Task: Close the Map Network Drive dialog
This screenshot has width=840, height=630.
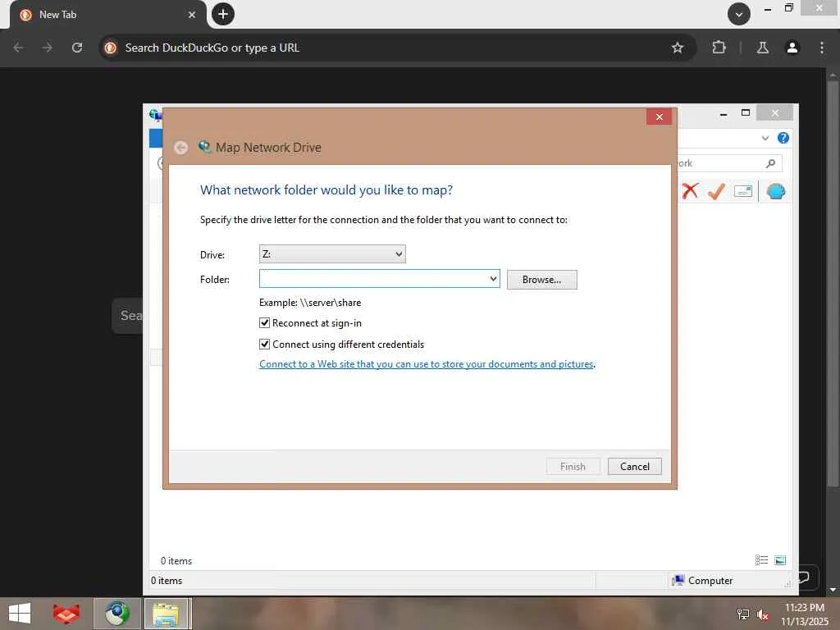Action: [x=659, y=116]
